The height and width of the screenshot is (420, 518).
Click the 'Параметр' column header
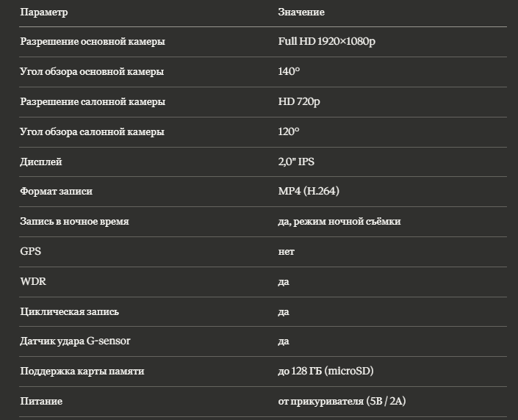coord(43,12)
